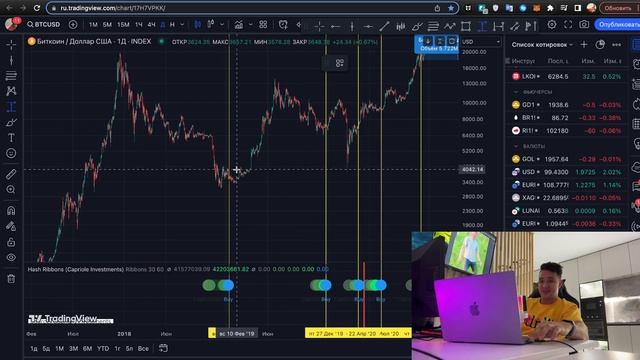640x360 pixels.
Task: Select the vertical line tool in favorites bar
Action: pyautogui.click(x=352, y=27)
